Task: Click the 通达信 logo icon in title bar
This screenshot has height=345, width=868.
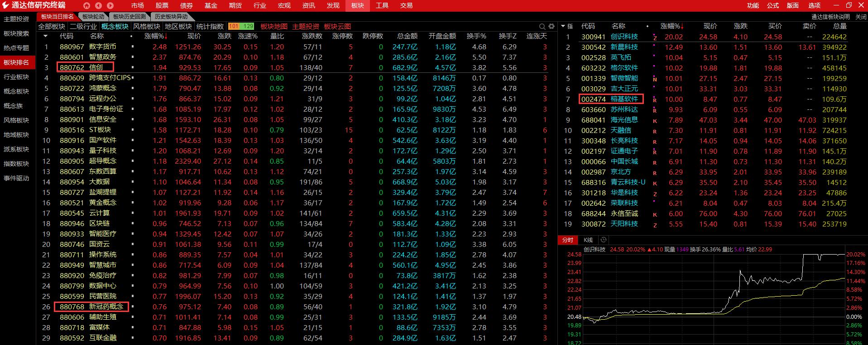Action: point(6,5)
